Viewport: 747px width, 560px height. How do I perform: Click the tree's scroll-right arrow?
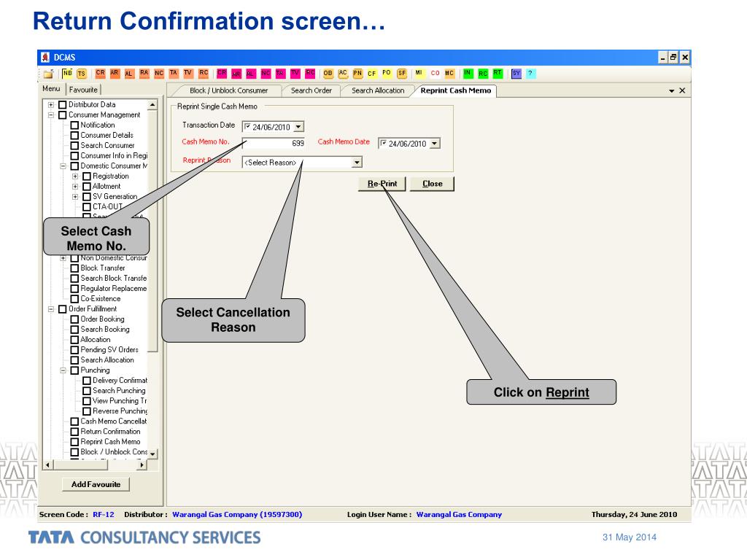[x=142, y=464]
